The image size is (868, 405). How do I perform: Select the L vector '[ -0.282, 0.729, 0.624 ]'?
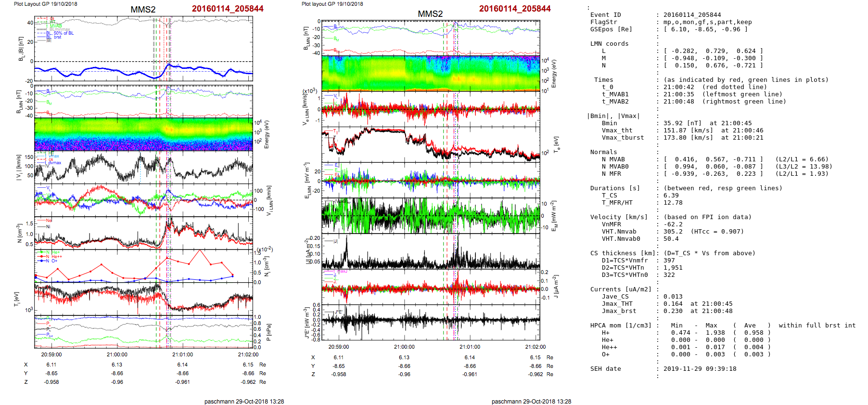(714, 51)
